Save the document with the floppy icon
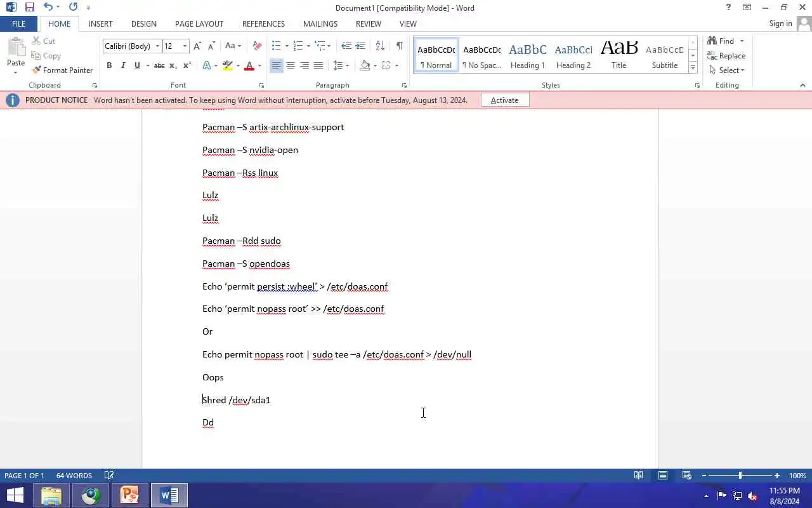This screenshot has width=812, height=508. coord(29,8)
